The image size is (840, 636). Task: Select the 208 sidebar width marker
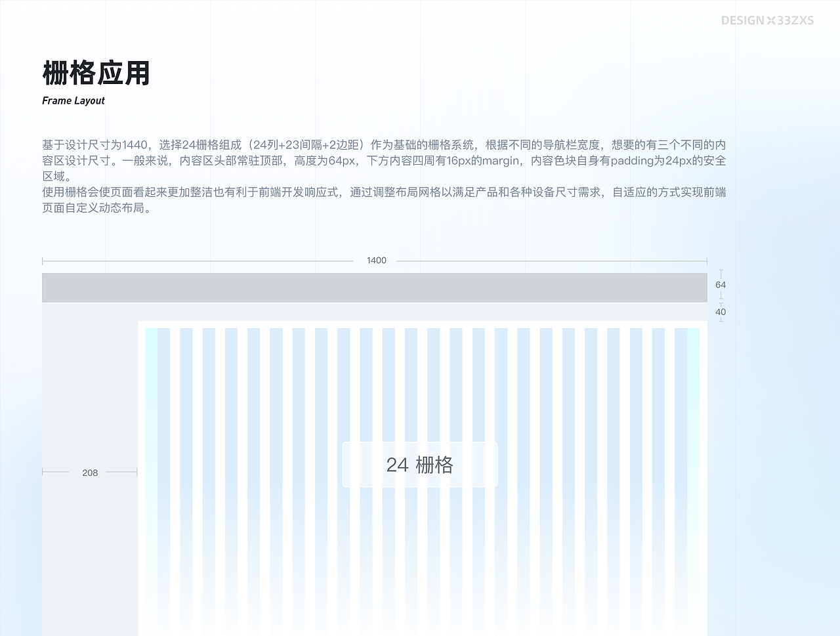point(90,472)
